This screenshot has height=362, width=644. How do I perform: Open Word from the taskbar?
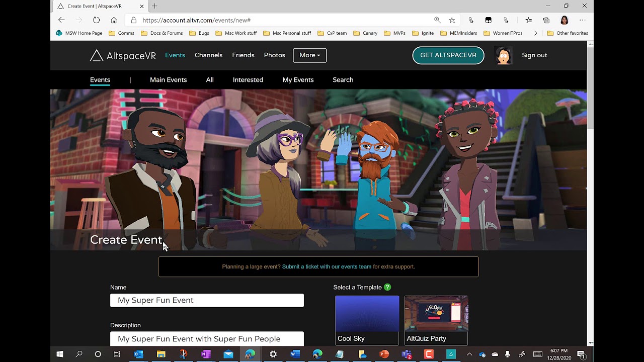(295, 354)
